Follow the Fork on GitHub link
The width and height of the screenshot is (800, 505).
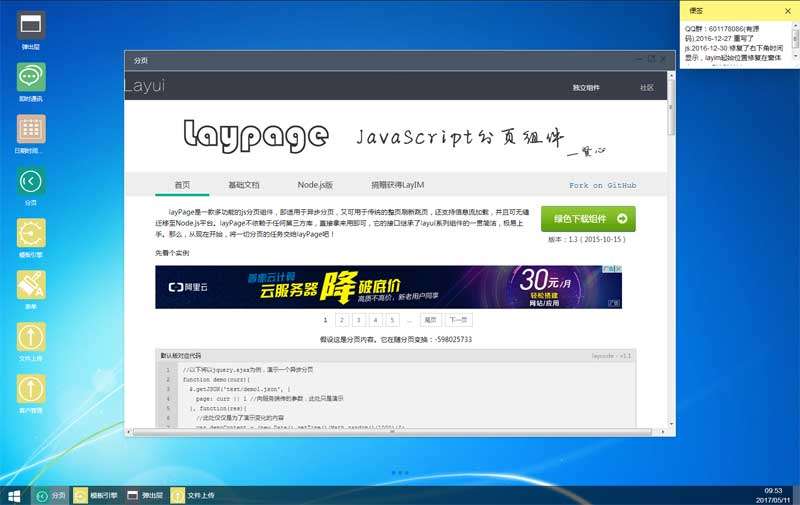tap(602, 185)
